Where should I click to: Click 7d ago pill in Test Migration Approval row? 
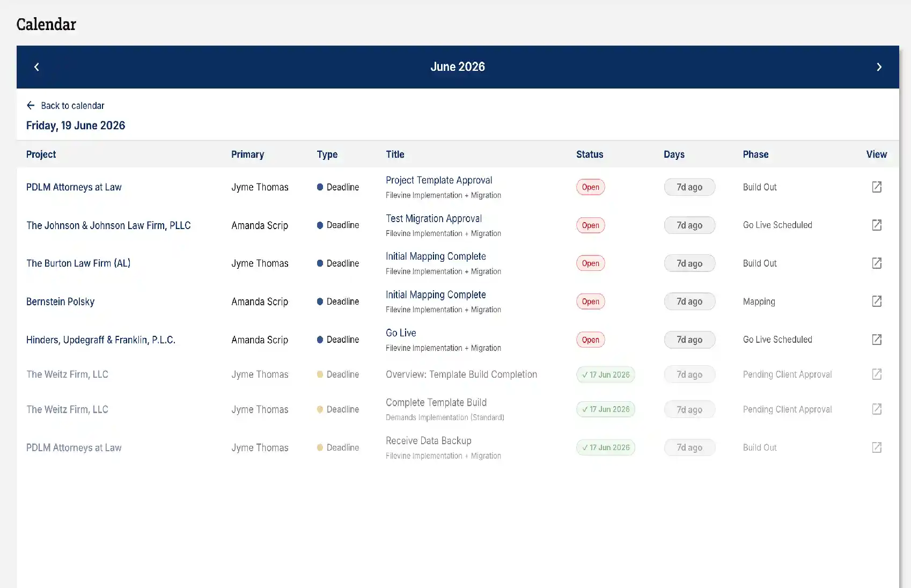pos(689,225)
